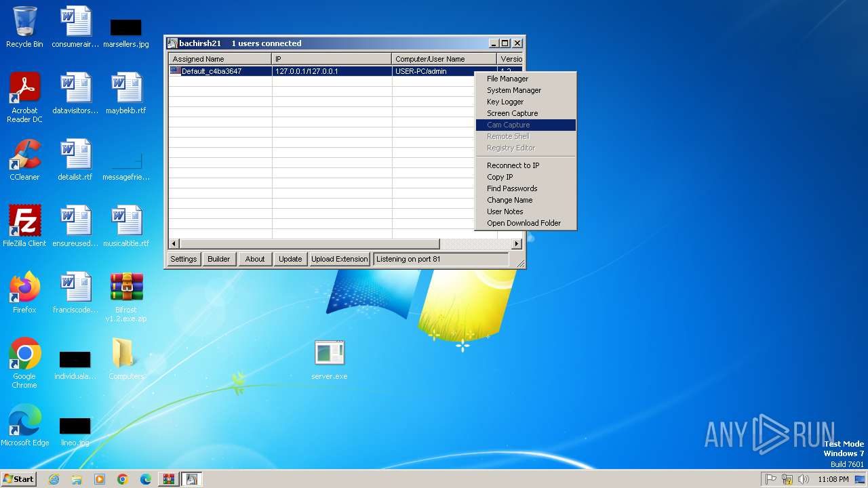This screenshot has width=868, height=488.
Task: Launch Firefox from the desktop icon
Action: tap(24, 293)
